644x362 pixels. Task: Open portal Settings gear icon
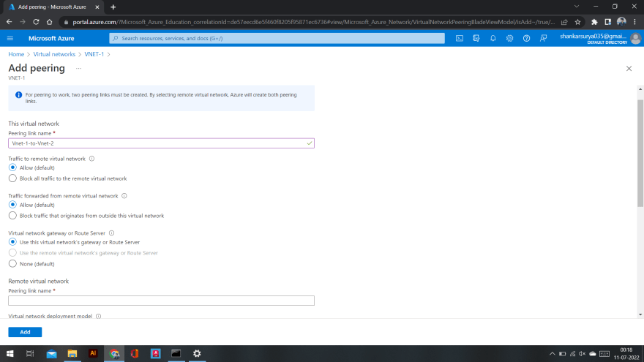(x=509, y=38)
